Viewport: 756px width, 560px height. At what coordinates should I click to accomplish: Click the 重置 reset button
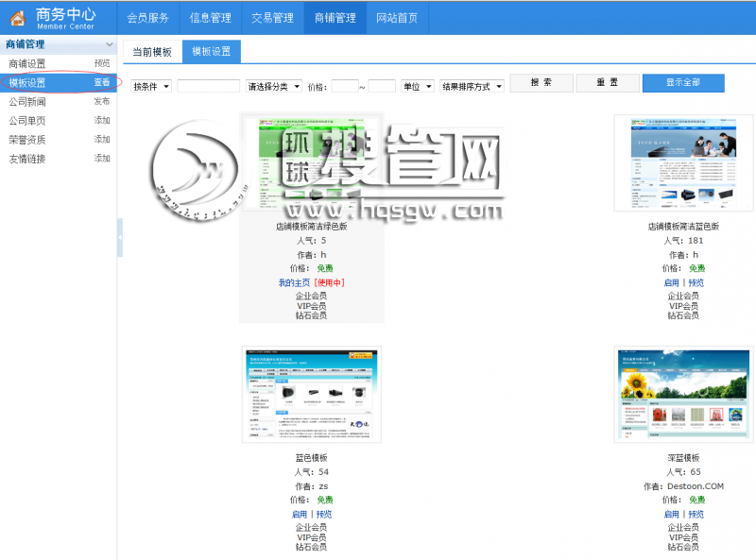tap(607, 83)
